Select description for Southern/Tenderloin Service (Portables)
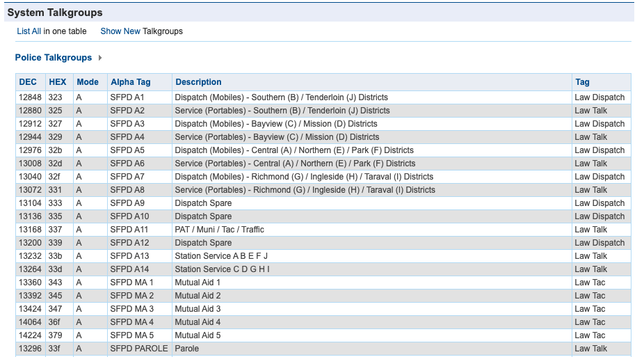The image size is (644, 357). pos(282,111)
